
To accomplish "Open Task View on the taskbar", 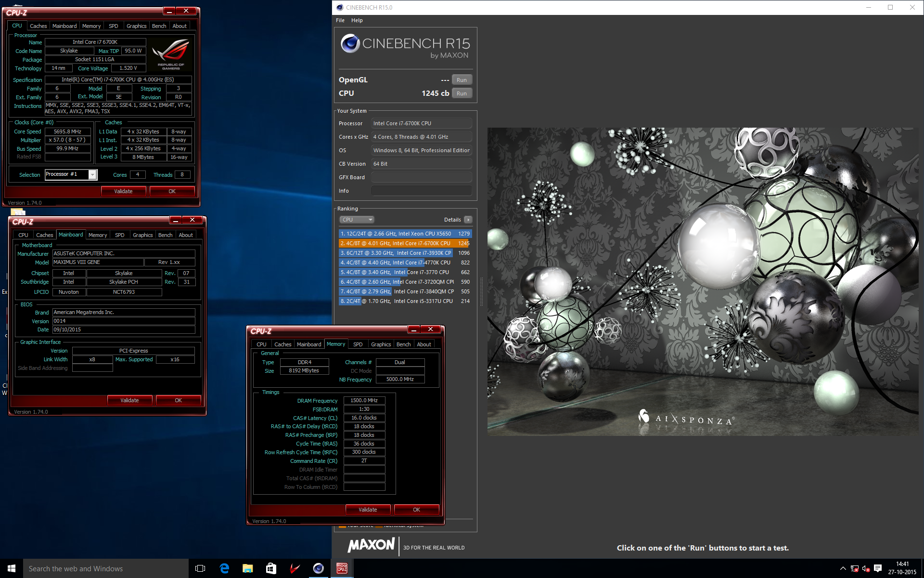I will pyautogui.click(x=200, y=568).
